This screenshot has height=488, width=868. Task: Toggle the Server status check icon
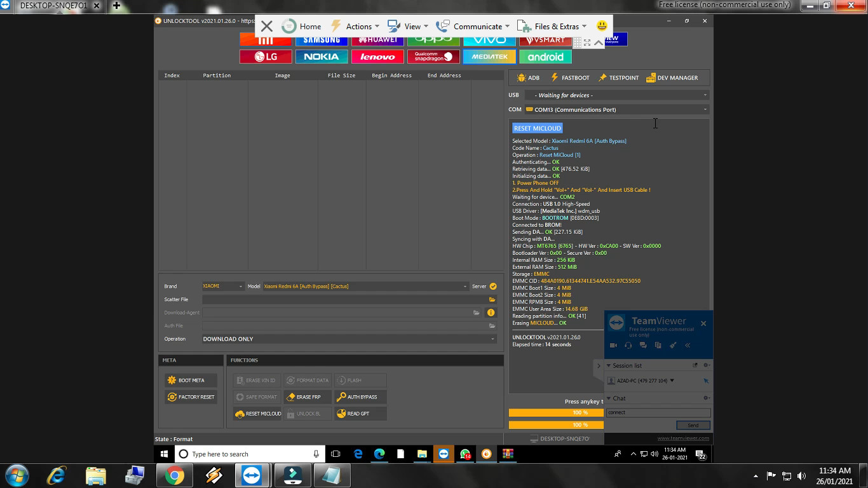[x=493, y=286]
